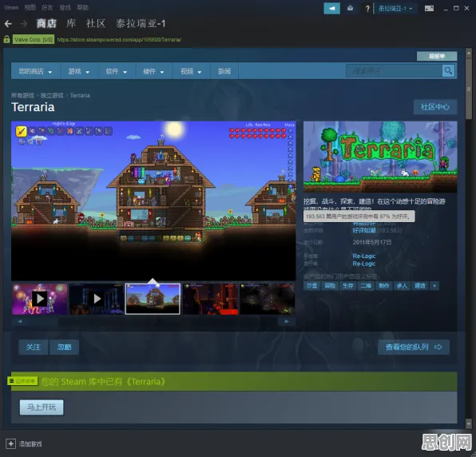
Task: Click the 忽略 ignore button
Action: (x=65, y=347)
